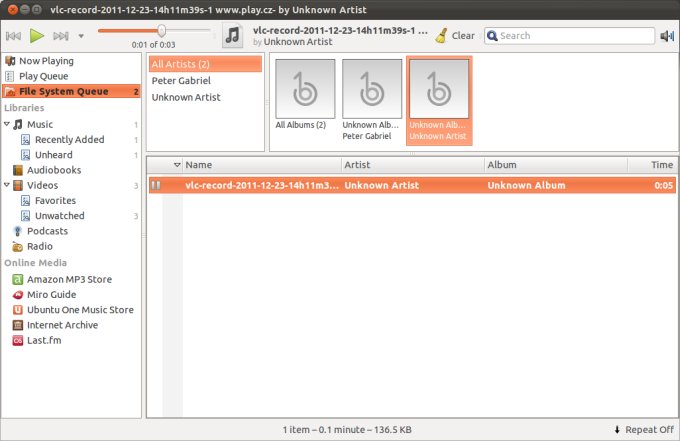
Task: Click the Play button in the toolbar
Action: [37, 36]
